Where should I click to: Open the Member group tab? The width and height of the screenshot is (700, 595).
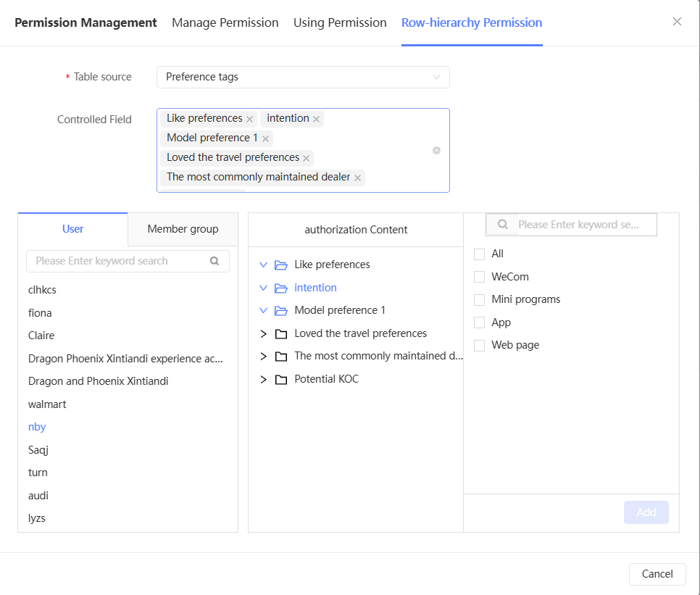(183, 229)
